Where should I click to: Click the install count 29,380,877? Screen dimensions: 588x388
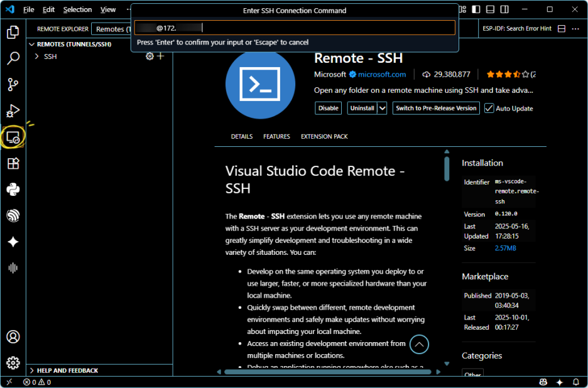click(x=446, y=74)
